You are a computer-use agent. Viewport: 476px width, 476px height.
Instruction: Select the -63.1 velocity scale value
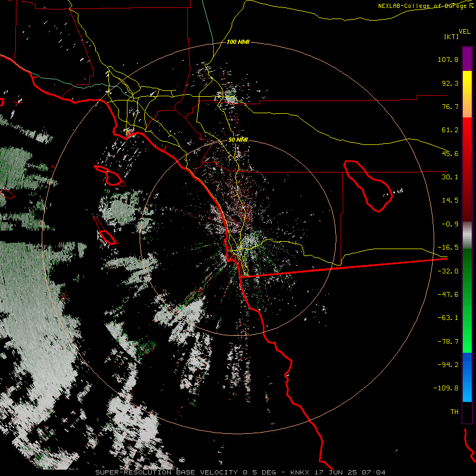(x=448, y=318)
